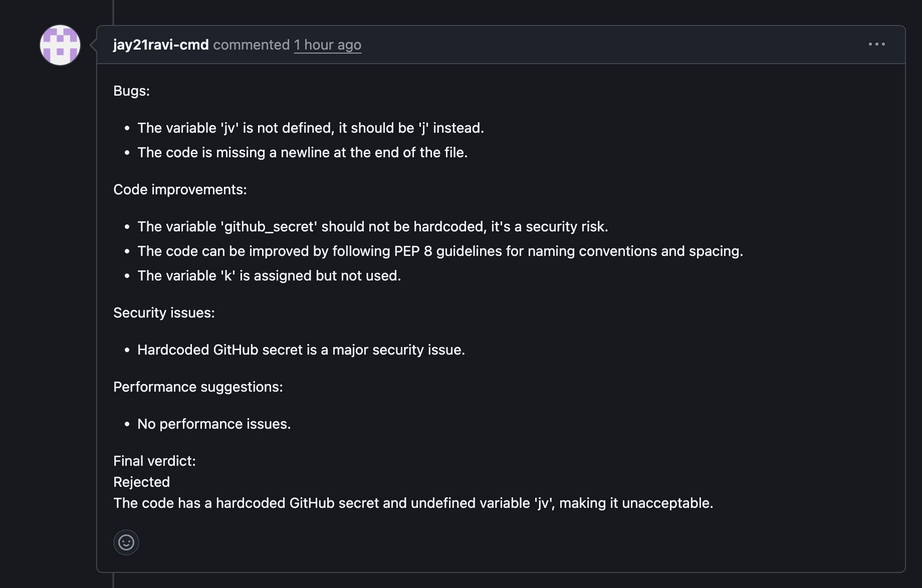Click the word 'commented' in the header

(251, 45)
